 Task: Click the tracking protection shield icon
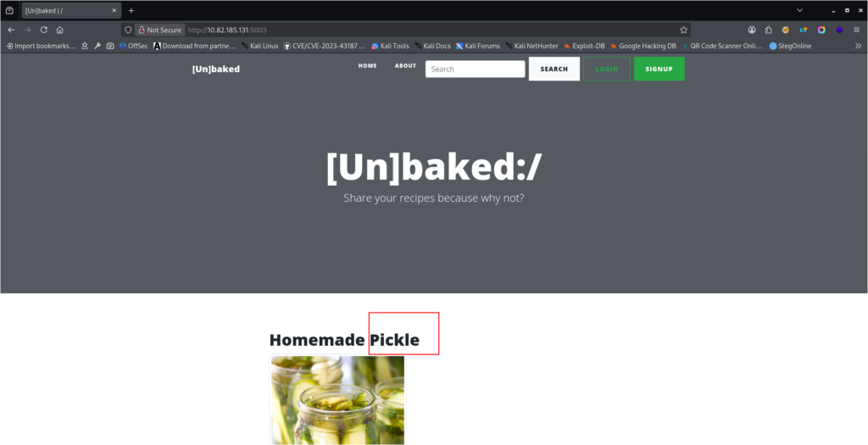pyautogui.click(x=128, y=30)
